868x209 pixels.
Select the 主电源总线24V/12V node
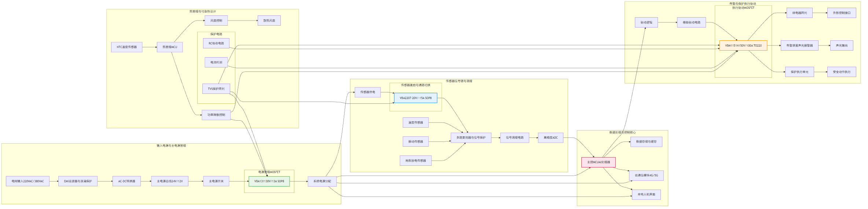[x=170, y=181]
